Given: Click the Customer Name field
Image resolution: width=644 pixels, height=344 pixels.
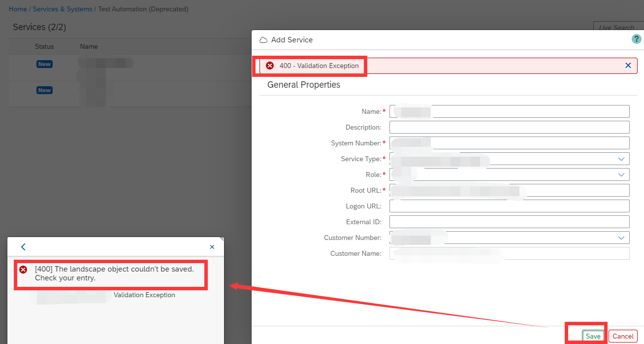Looking at the screenshot, I should (x=510, y=253).
